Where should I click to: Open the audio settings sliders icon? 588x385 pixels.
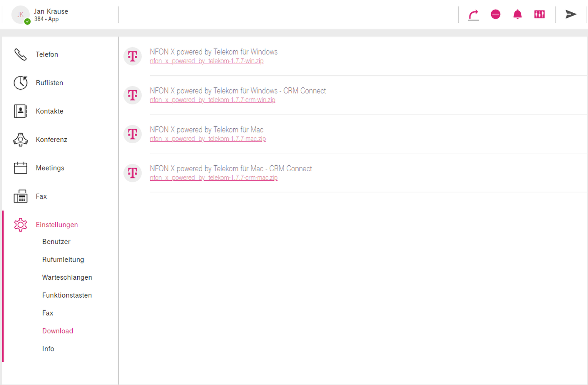(539, 14)
